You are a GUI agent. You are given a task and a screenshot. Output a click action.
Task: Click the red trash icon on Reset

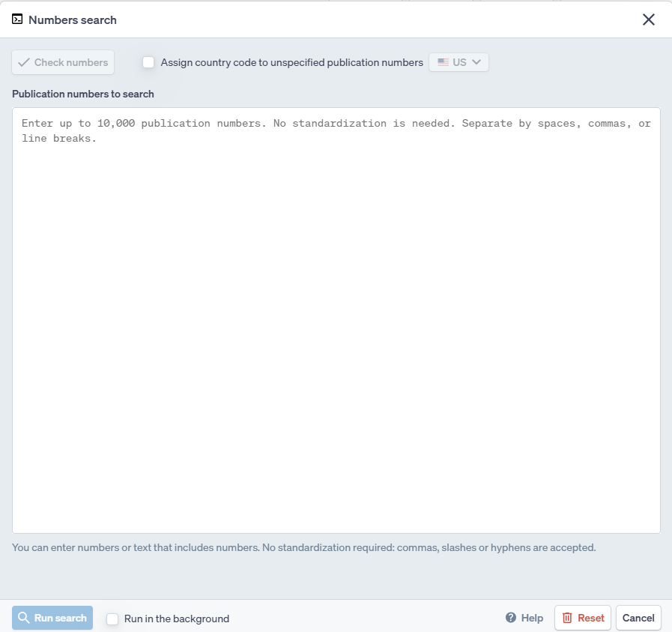(567, 618)
